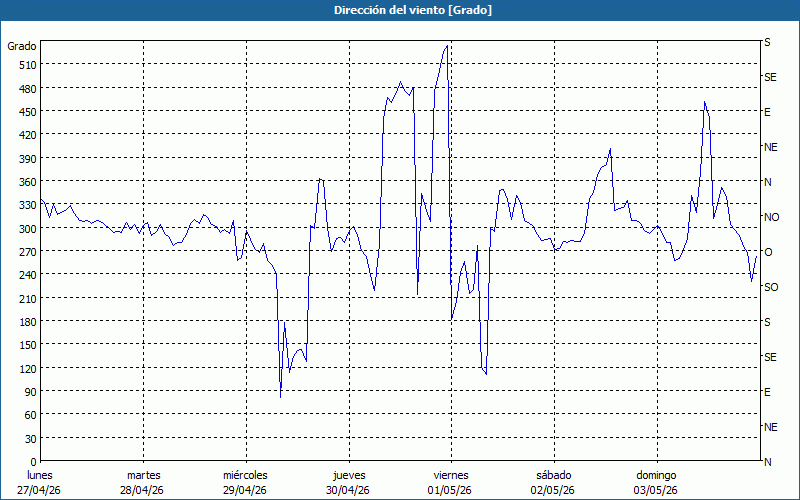Click the 'O' compass label
The width and height of the screenshot is (800, 500).
[768, 252]
